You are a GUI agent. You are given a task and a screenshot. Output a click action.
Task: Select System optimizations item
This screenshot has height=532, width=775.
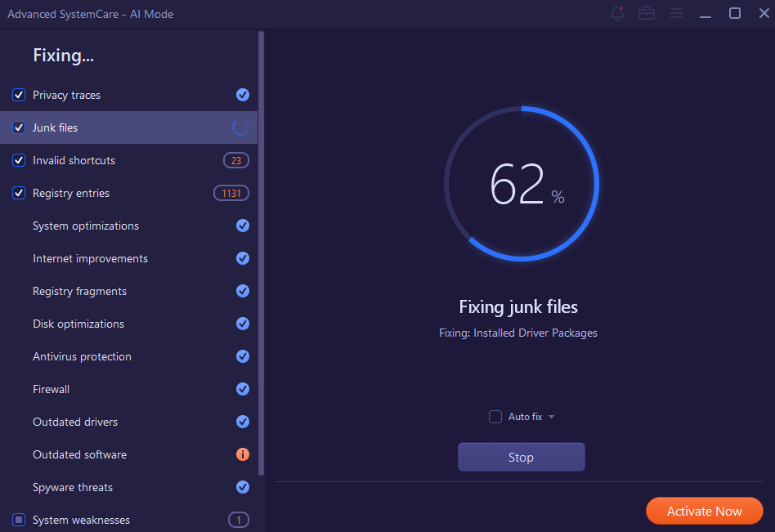[86, 226]
